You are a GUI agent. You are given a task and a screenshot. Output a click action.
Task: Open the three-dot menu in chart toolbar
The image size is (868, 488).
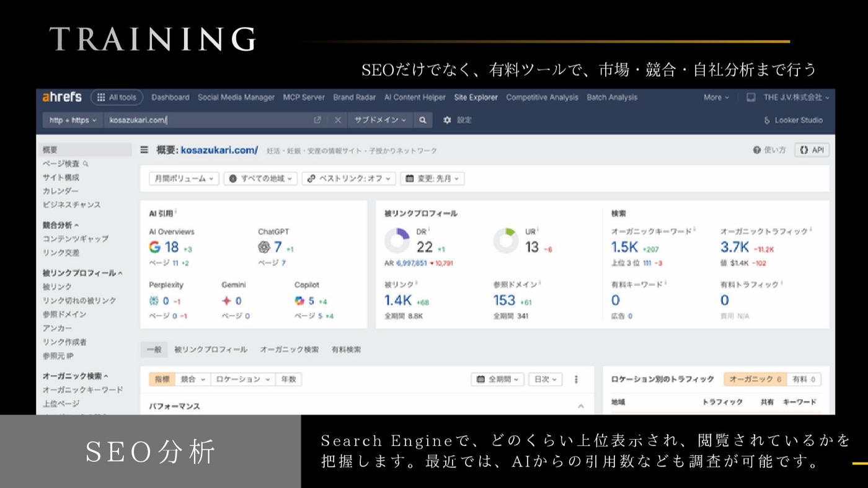[576, 379]
